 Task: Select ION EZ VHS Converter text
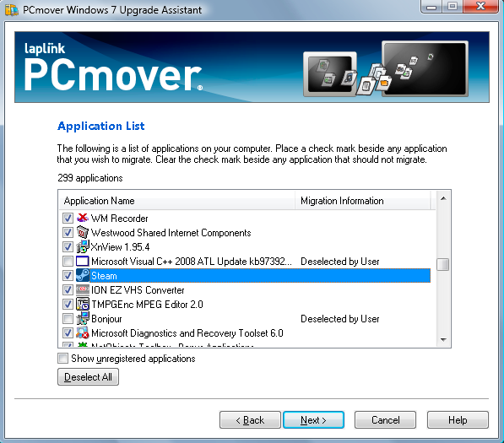(138, 290)
